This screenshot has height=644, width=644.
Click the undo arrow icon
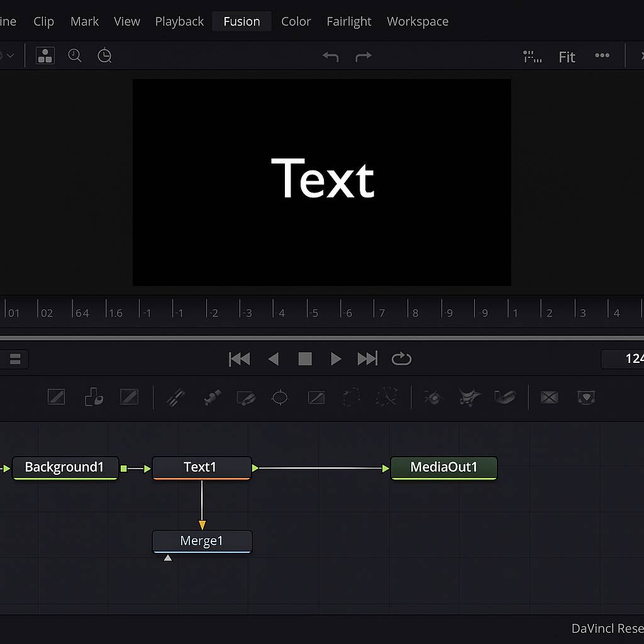pyautogui.click(x=330, y=57)
